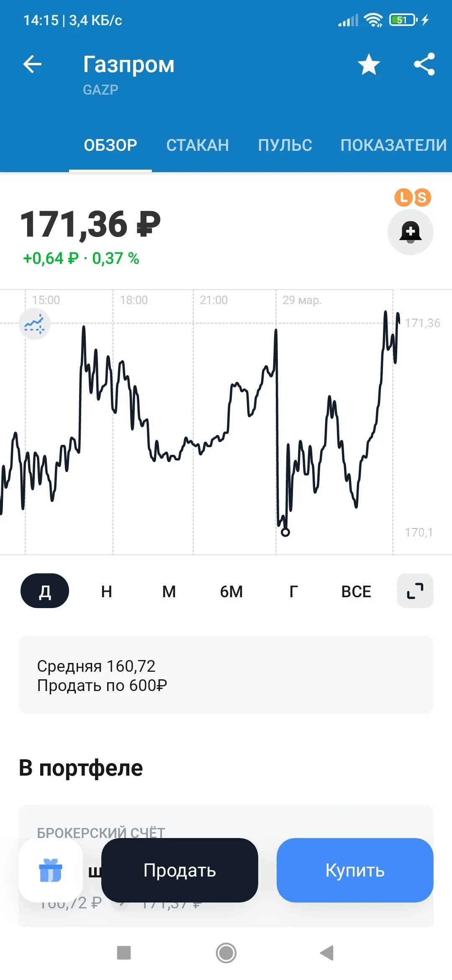Select the Д day chart period
The width and height of the screenshot is (452, 980).
pos(45,591)
